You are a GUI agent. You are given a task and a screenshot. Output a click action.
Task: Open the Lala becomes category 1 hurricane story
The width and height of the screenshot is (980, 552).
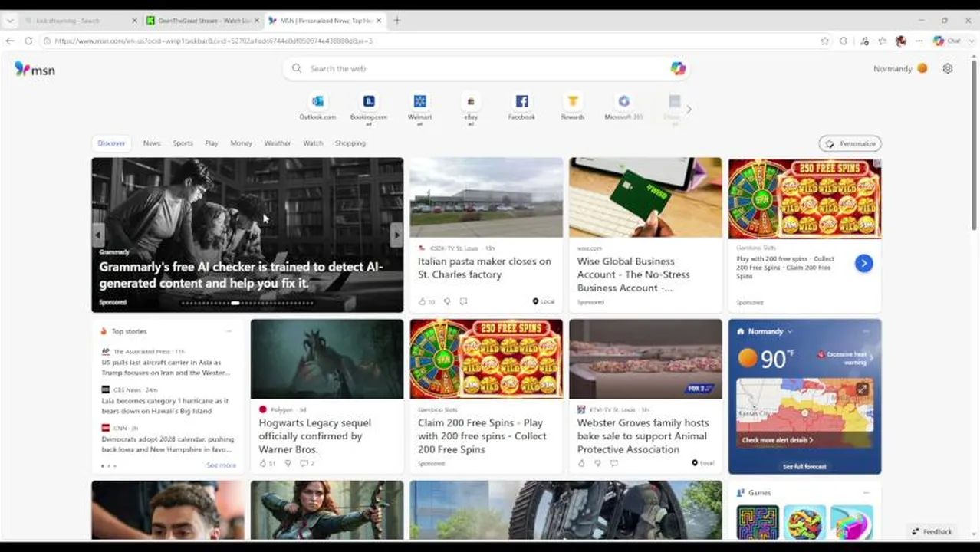[x=165, y=406]
